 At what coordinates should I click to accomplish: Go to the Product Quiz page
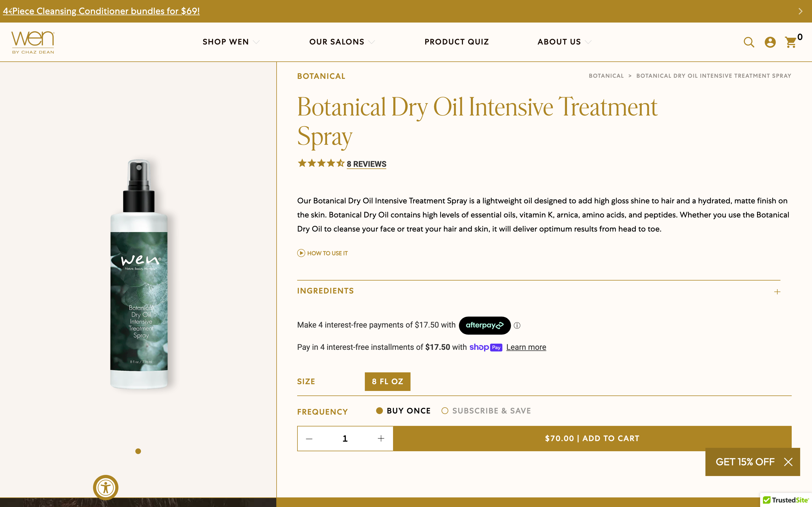tap(456, 42)
